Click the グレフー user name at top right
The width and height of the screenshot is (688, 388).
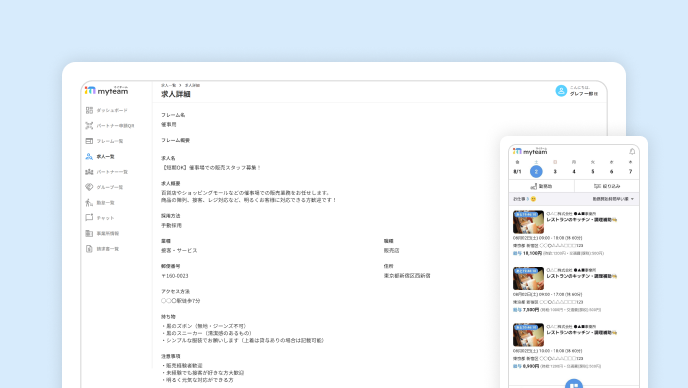[584, 93]
